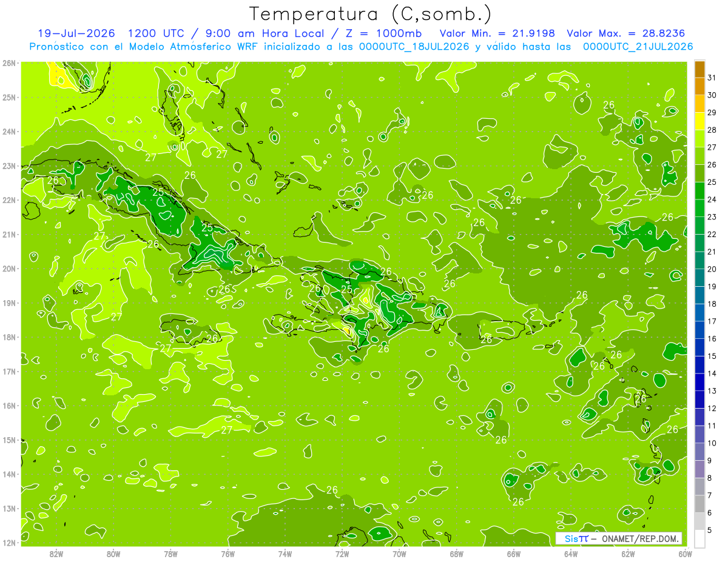Click longitude axis label '76W'

[x=227, y=554]
